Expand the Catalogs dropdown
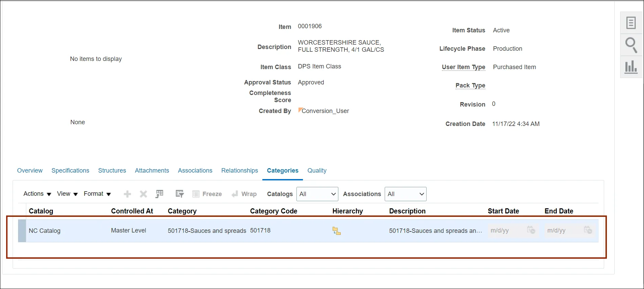Image resolution: width=644 pixels, height=289 pixels. [317, 194]
